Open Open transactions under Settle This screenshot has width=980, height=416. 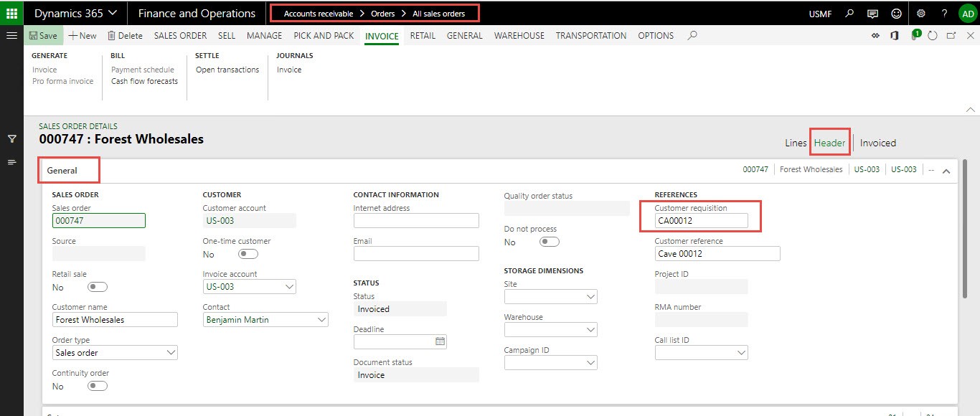point(227,70)
